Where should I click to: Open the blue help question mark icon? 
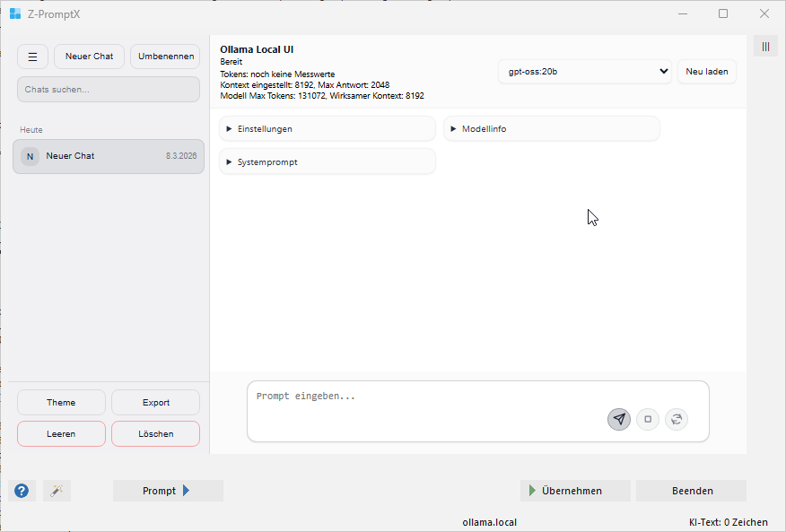[22, 491]
